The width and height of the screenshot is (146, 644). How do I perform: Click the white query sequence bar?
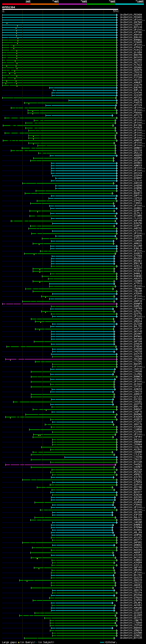point(60,10)
